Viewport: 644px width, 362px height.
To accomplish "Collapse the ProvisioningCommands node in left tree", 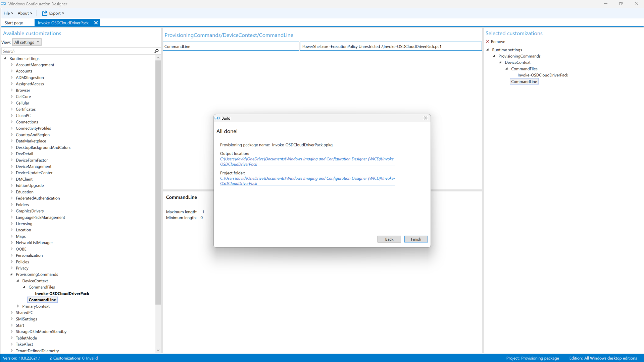I will pyautogui.click(x=11, y=275).
